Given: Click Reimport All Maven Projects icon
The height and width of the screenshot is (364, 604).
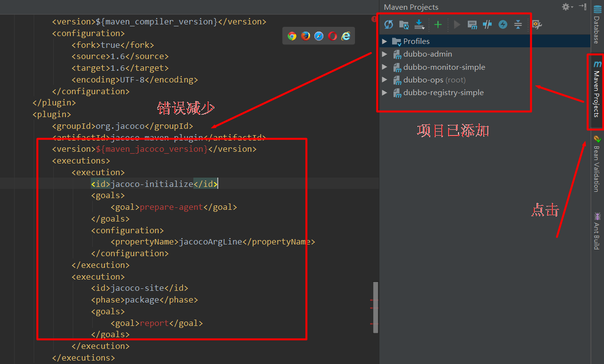Looking at the screenshot, I should [389, 24].
